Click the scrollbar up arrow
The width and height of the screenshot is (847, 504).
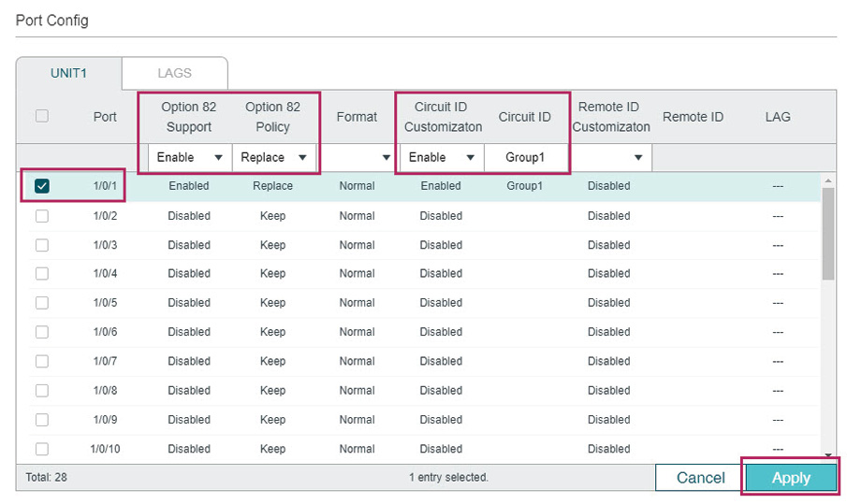[x=828, y=180]
